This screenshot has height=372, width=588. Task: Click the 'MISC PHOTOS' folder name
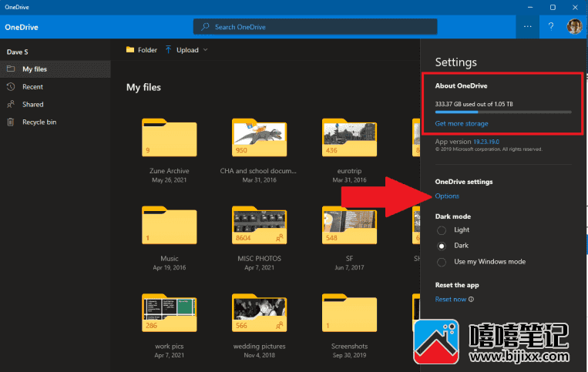click(259, 259)
